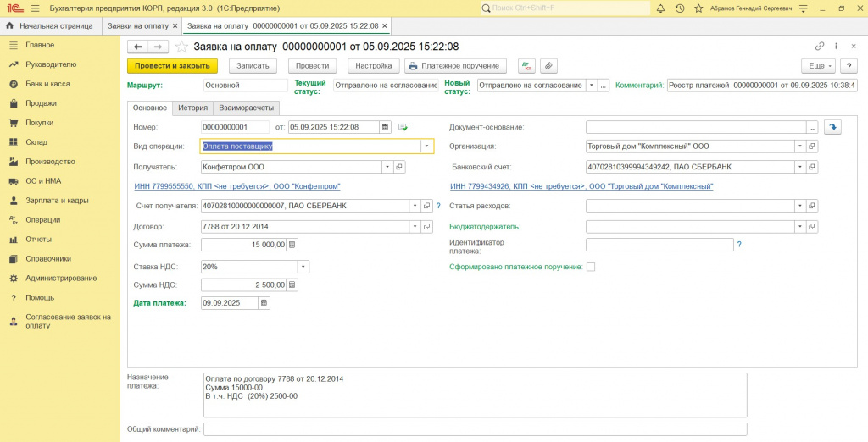This screenshot has height=442, width=868.
Task: Show help for Счет получателя
Action: pos(438,206)
